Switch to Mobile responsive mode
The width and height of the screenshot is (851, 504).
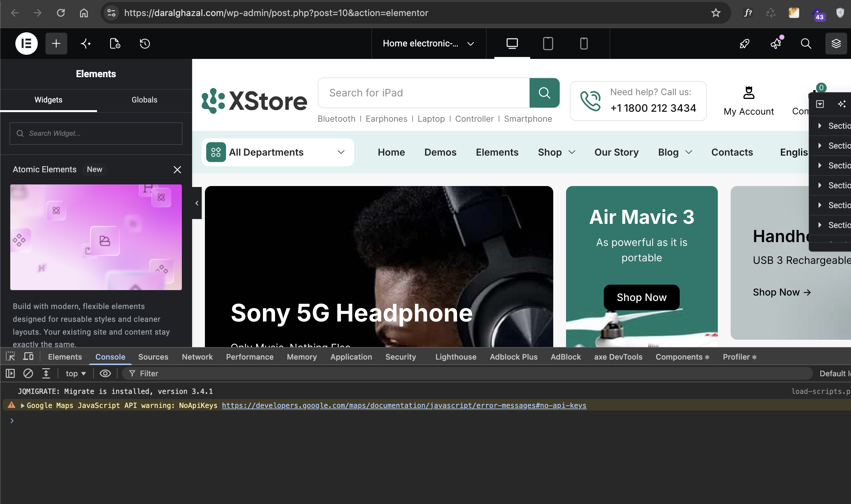pos(584,44)
